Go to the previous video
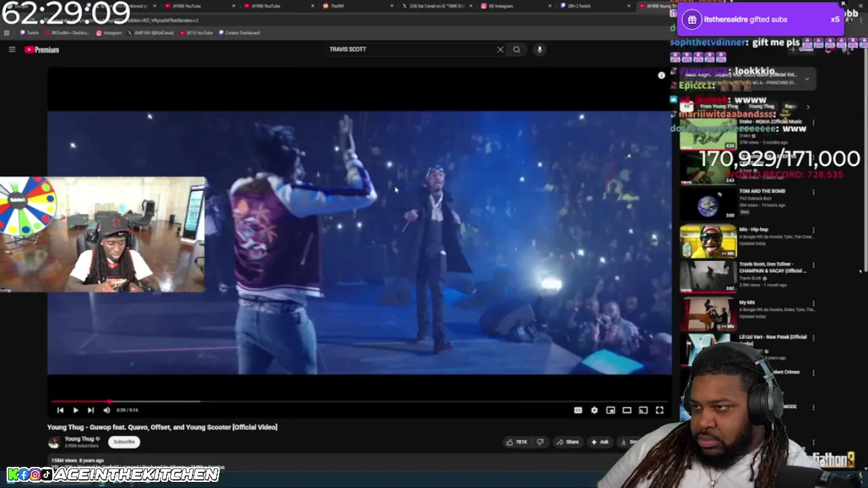The height and width of the screenshot is (488, 868). (x=60, y=410)
